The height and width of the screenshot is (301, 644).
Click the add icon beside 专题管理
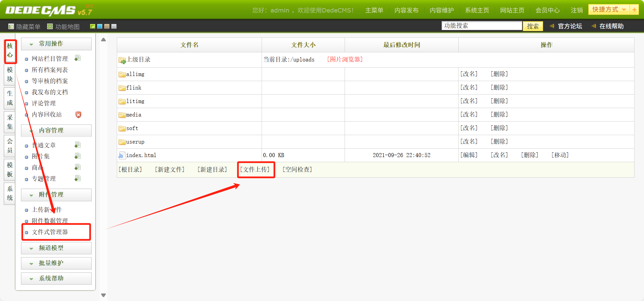point(78,178)
